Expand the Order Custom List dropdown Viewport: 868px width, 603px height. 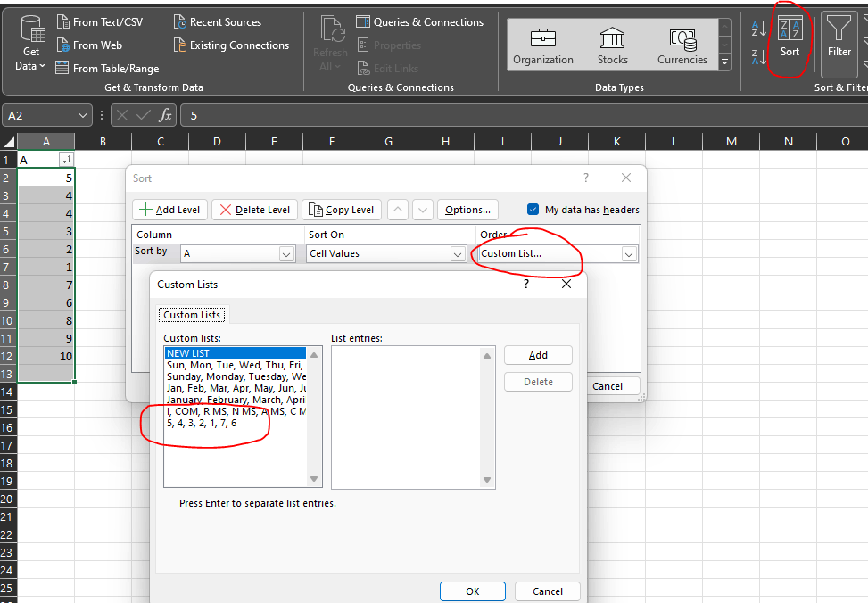pyautogui.click(x=629, y=254)
